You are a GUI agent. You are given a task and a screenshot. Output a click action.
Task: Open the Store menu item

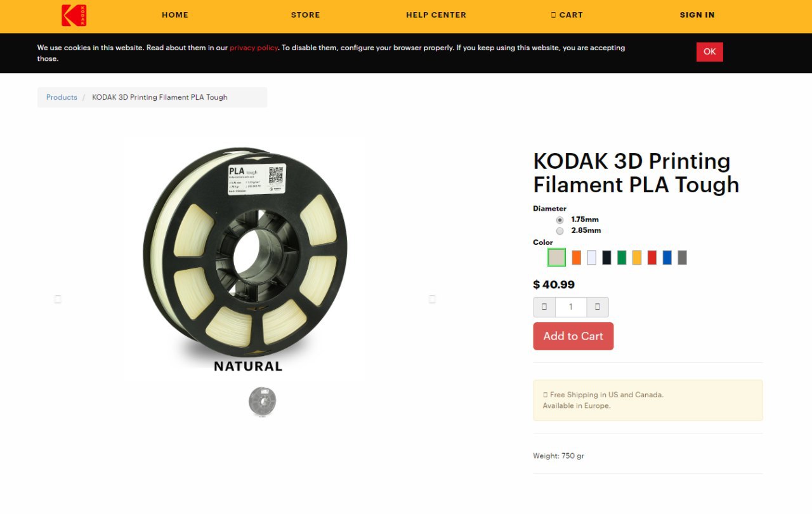coord(305,15)
